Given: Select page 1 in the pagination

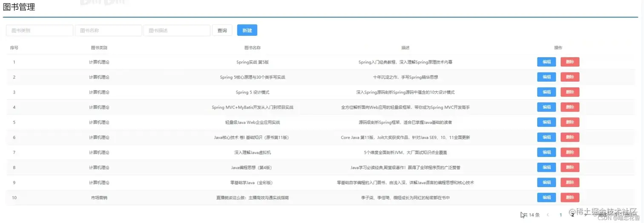Looking at the screenshot, I should [561, 215].
